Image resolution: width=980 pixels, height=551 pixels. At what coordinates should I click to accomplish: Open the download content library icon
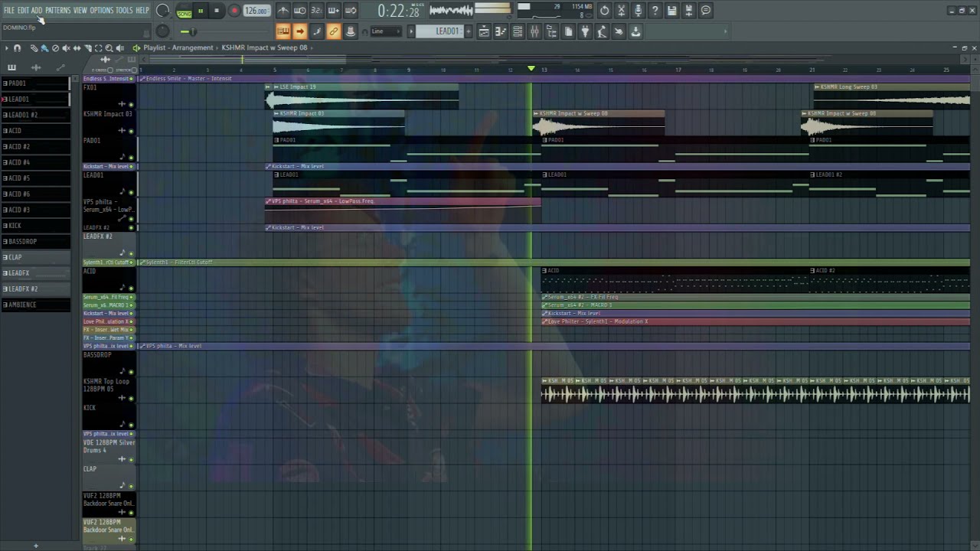(635, 31)
